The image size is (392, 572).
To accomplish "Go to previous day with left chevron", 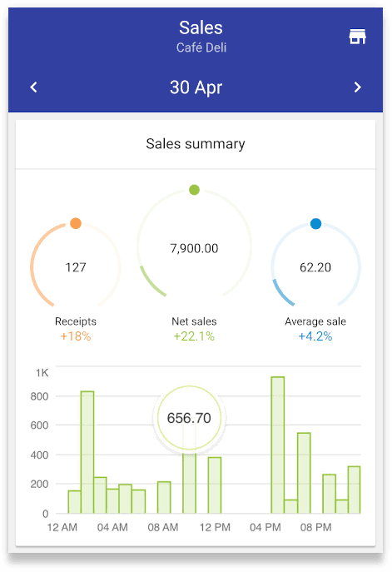I will 33,87.
